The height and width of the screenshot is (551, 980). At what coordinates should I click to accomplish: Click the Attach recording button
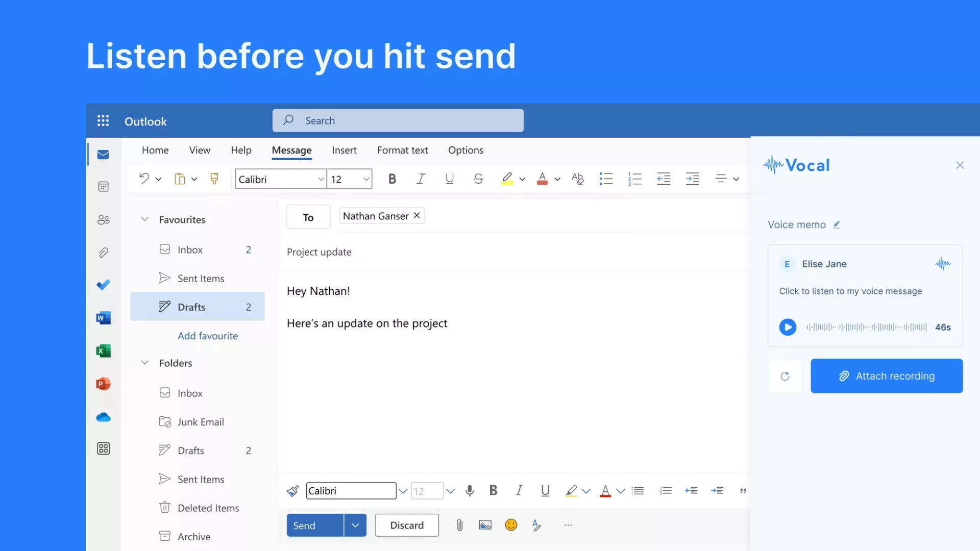click(x=886, y=376)
